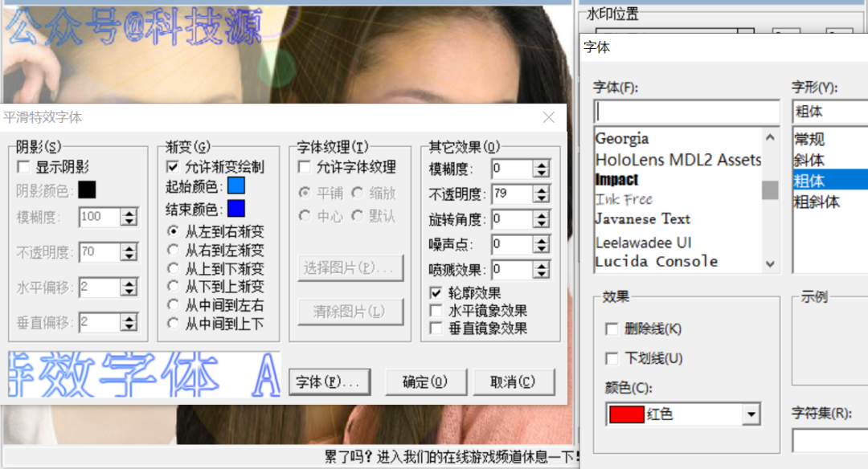Open the 颜色(C) red color dropdown
The image size is (868, 469).
click(x=751, y=414)
